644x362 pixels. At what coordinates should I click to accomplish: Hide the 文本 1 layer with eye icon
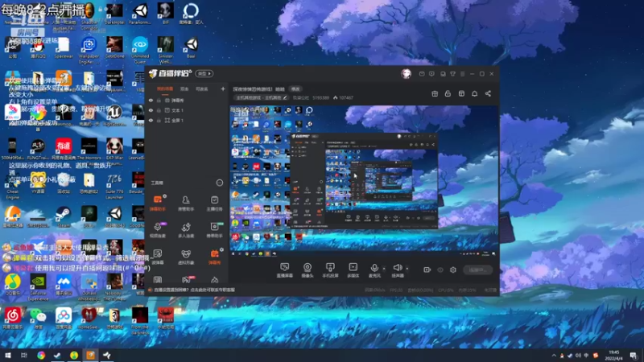point(151,110)
